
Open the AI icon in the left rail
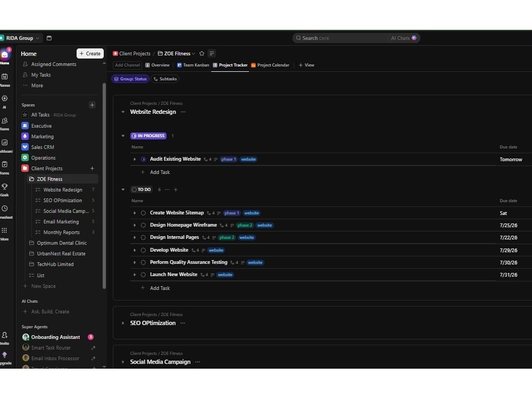pos(5,98)
